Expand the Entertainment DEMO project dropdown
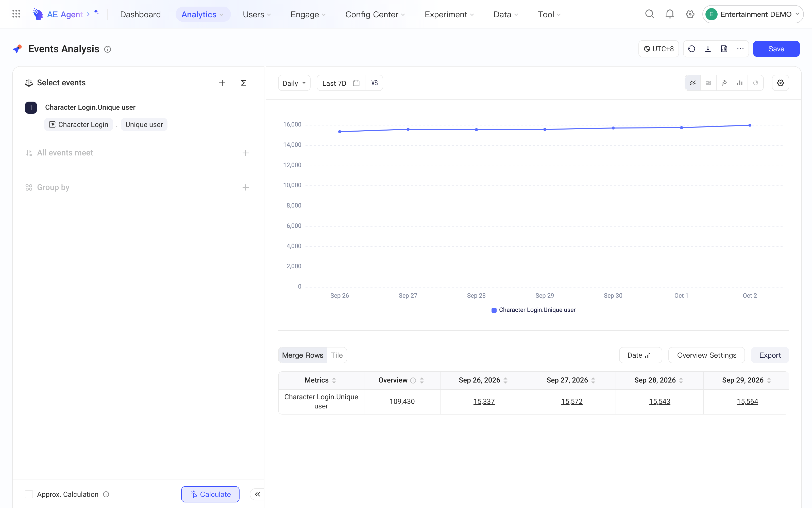Image resolution: width=812 pixels, height=508 pixels. [753, 14]
